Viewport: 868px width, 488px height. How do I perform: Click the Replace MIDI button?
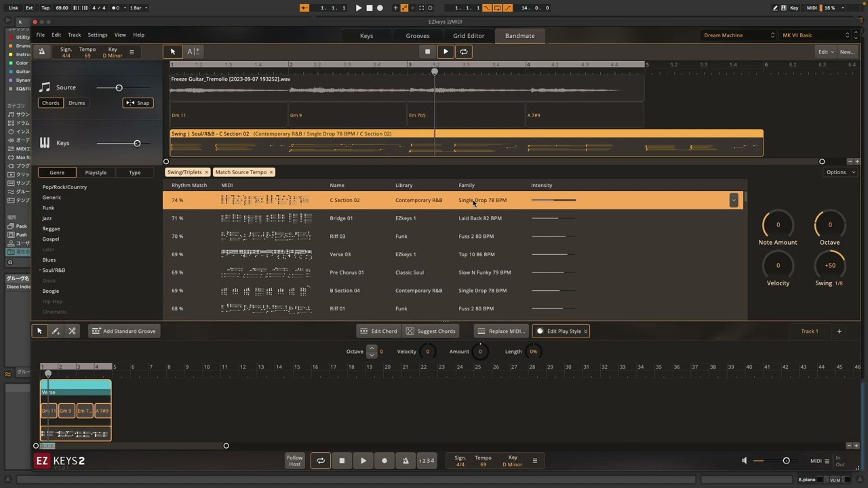point(500,331)
